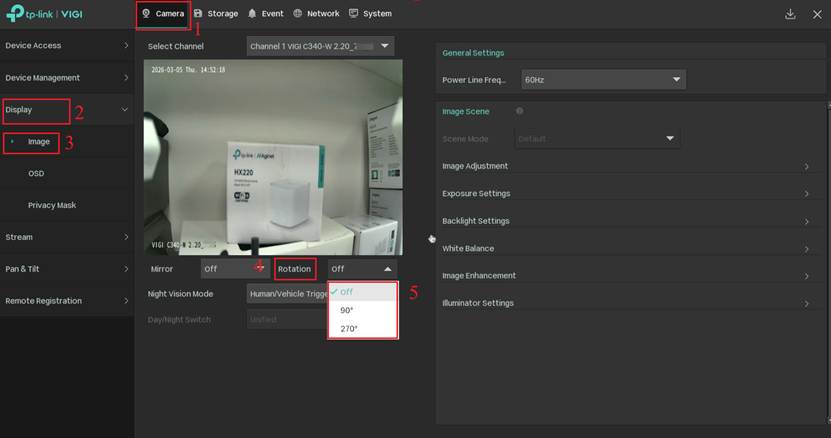Open OSD settings in sidebar
Image resolution: width=831 pixels, height=438 pixels.
point(36,174)
